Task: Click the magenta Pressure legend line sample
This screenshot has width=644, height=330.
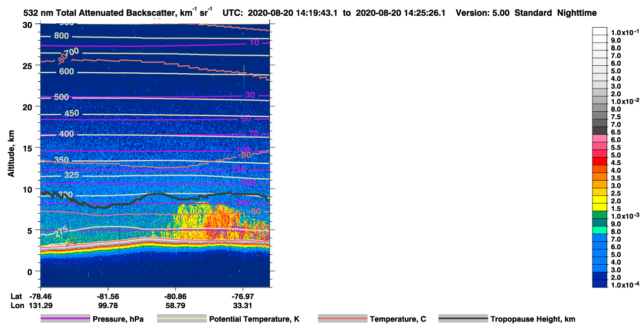Action: [65, 319]
